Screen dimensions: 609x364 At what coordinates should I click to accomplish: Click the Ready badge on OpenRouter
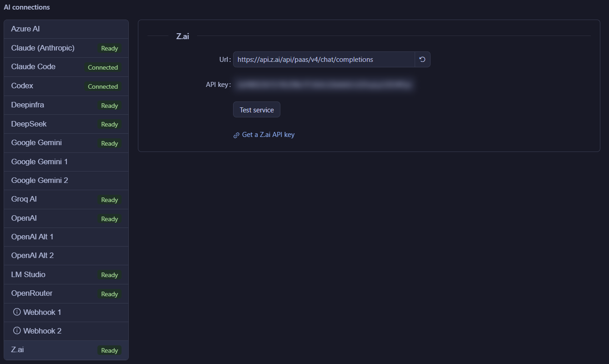pyautogui.click(x=110, y=294)
